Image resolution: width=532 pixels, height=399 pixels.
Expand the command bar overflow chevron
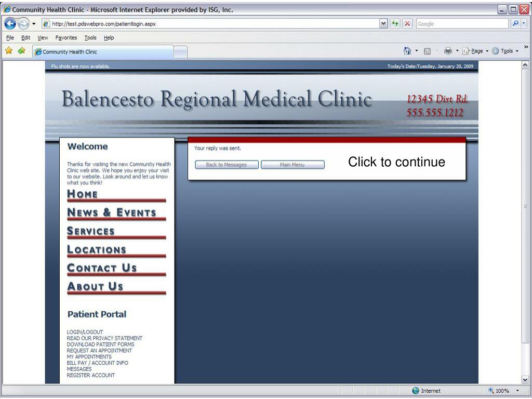(x=526, y=47)
